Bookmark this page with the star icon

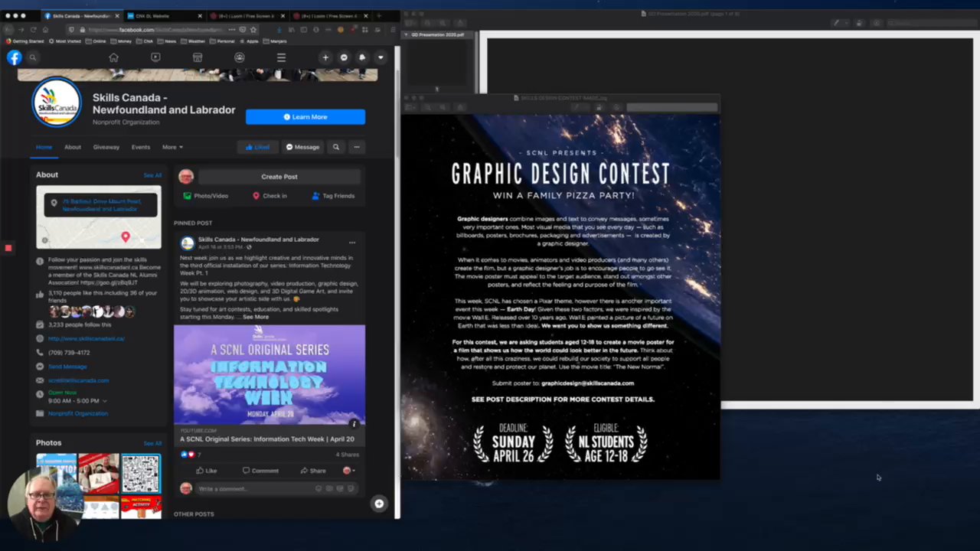point(253,30)
